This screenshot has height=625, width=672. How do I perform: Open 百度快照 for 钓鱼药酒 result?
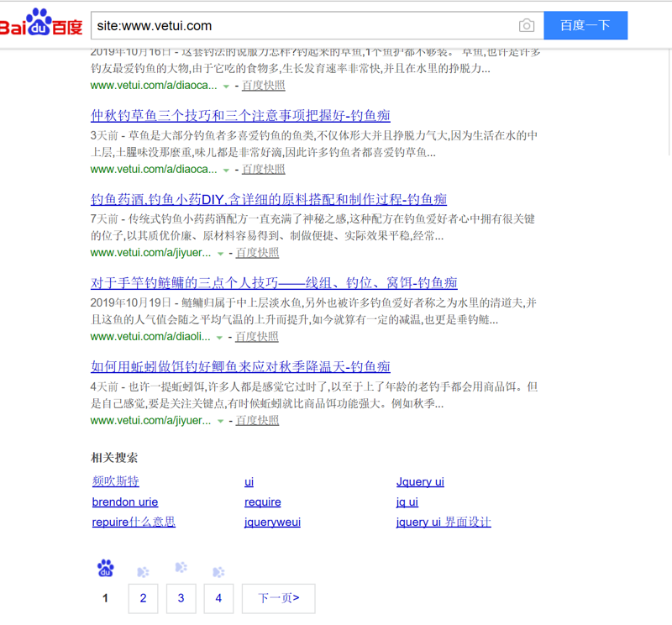point(258,253)
